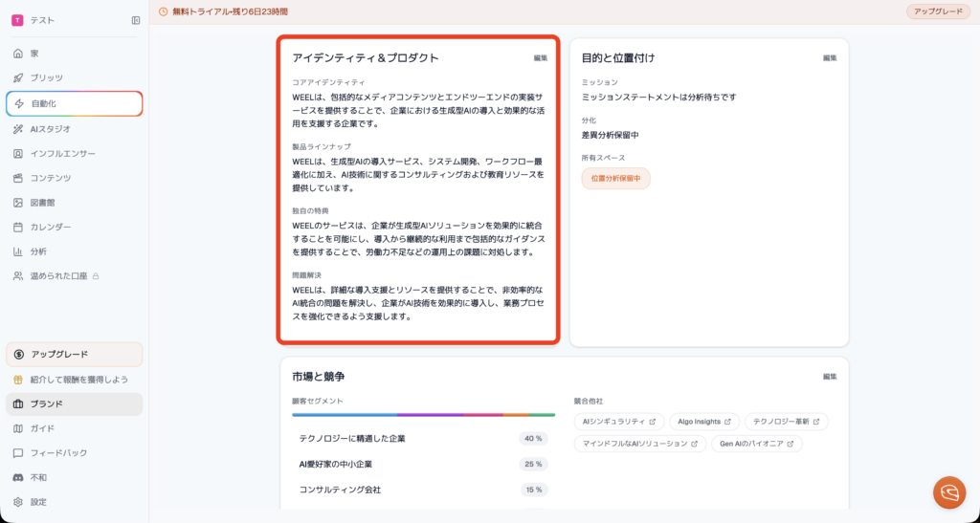Open AIスタジオ from the sidebar
Screen dimensions: 980x523
(x=75, y=129)
